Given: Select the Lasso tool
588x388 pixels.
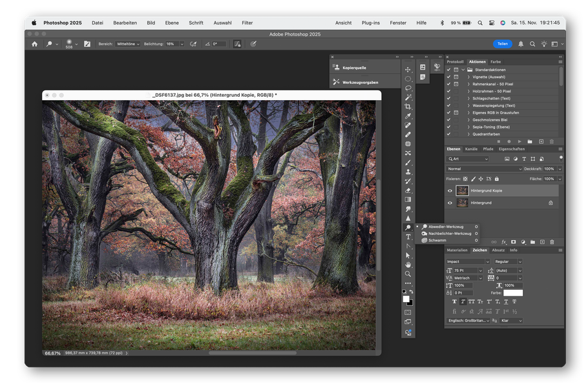Looking at the screenshot, I should (x=408, y=88).
